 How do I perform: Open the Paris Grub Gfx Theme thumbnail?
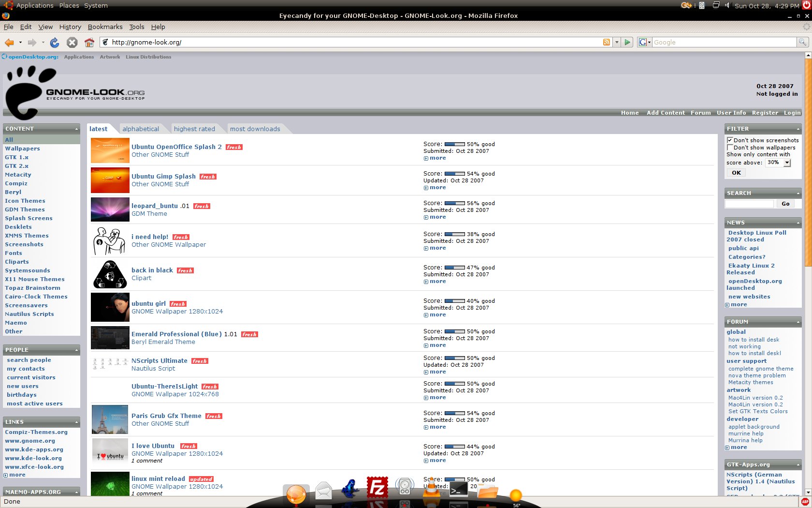110,419
